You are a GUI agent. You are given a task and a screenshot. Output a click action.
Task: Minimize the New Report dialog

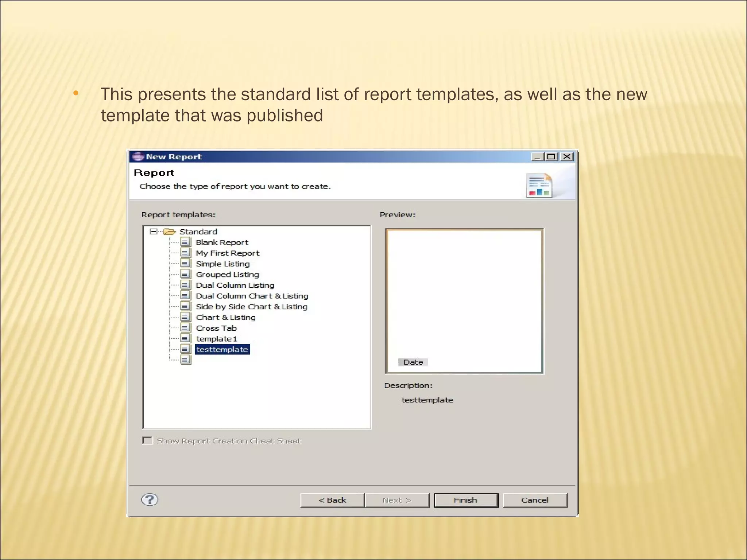pos(537,157)
